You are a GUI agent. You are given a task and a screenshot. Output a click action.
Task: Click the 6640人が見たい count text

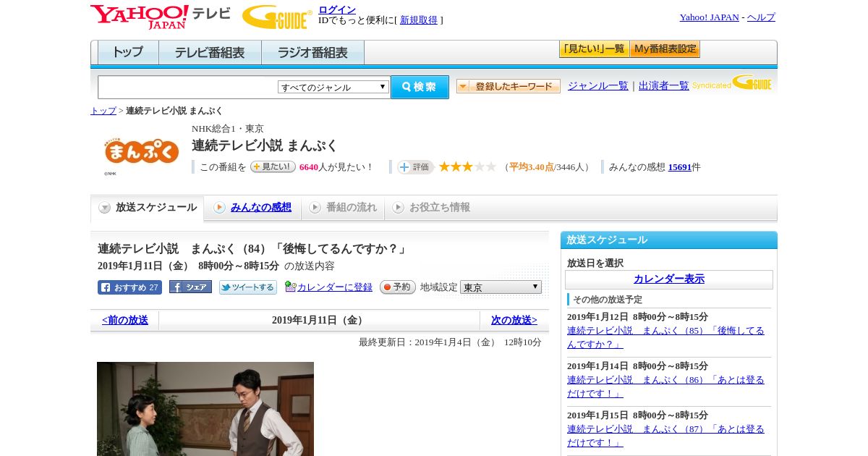(336, 167)
